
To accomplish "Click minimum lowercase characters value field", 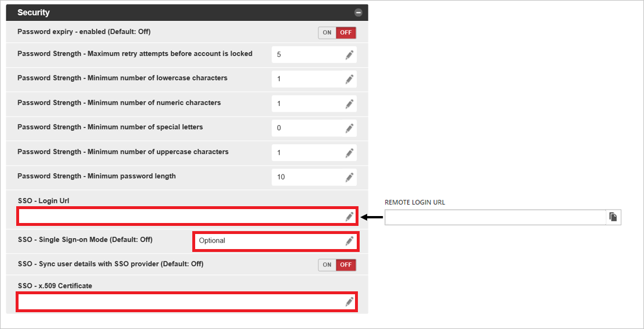I will pos(314,79).
